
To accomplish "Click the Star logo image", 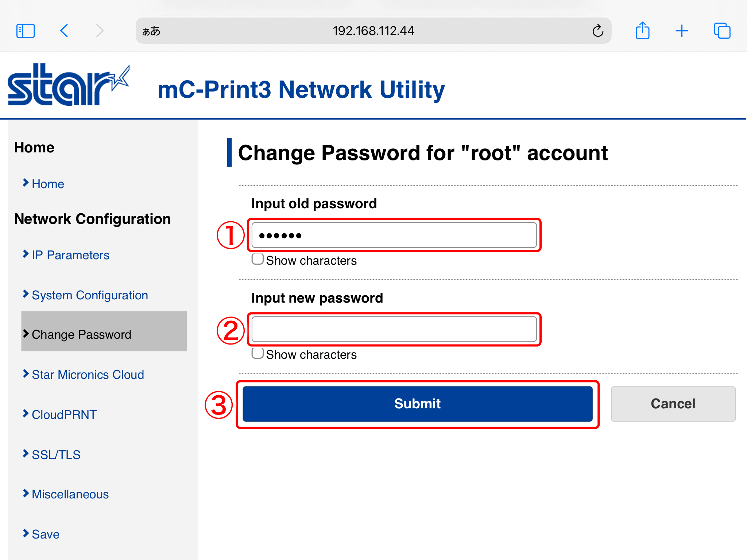I will pos(68,85).
